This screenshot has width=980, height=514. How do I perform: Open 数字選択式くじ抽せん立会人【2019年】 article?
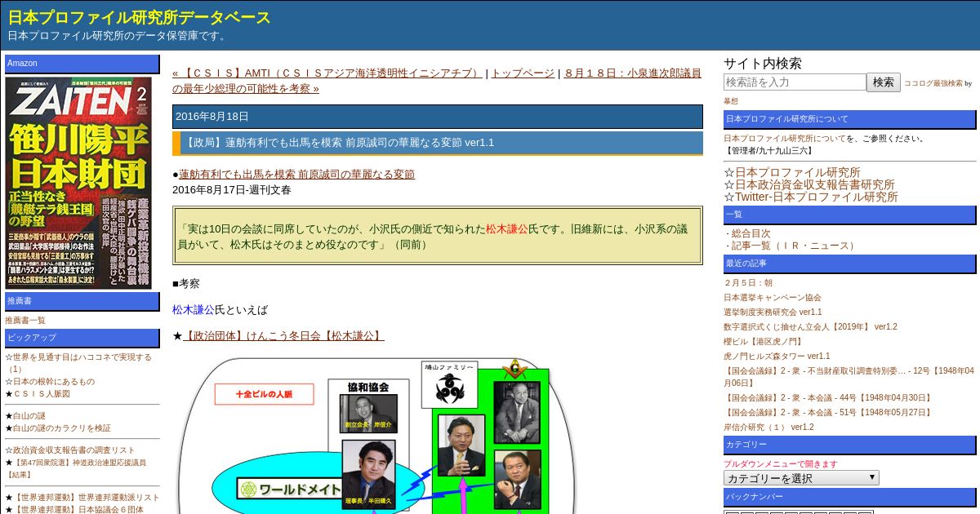click(810, 326)
